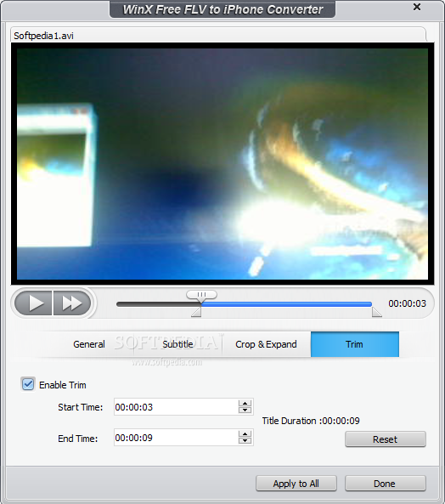The height and width of the screenshot is (504, 445).
Task: Increase Start Time with up arrow
Action: (245, 404)
